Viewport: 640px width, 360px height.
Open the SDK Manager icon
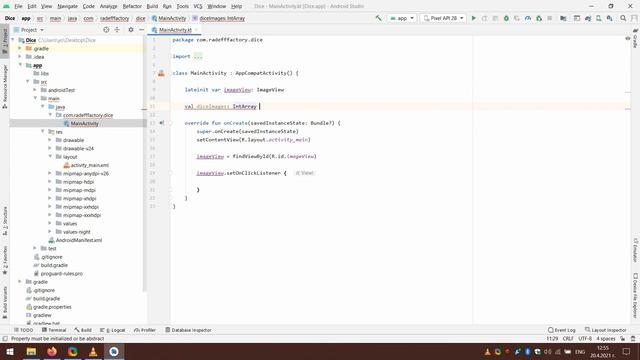click(x=609, y=18)
